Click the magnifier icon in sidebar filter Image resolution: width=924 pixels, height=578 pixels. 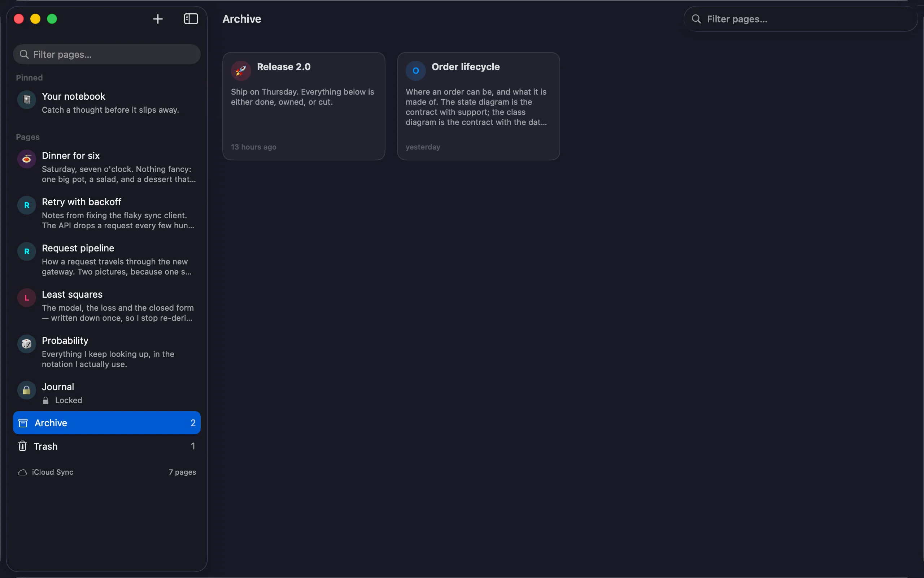(24, 54)
